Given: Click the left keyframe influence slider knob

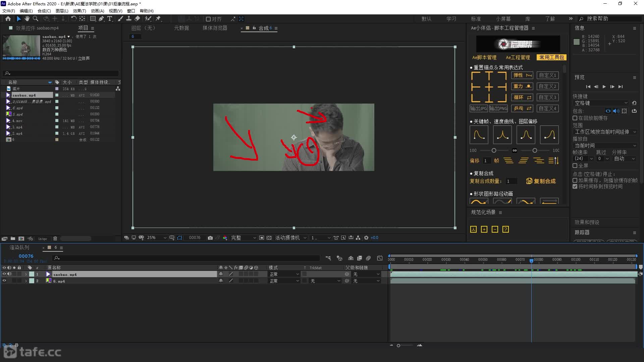Looking at the screenshot, I should [494, 150].
